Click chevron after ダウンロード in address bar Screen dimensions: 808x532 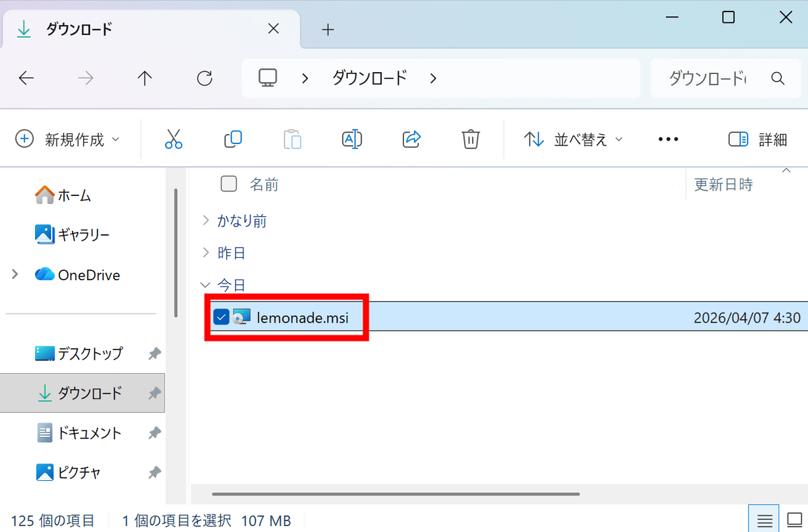click(x=433, y=78)
